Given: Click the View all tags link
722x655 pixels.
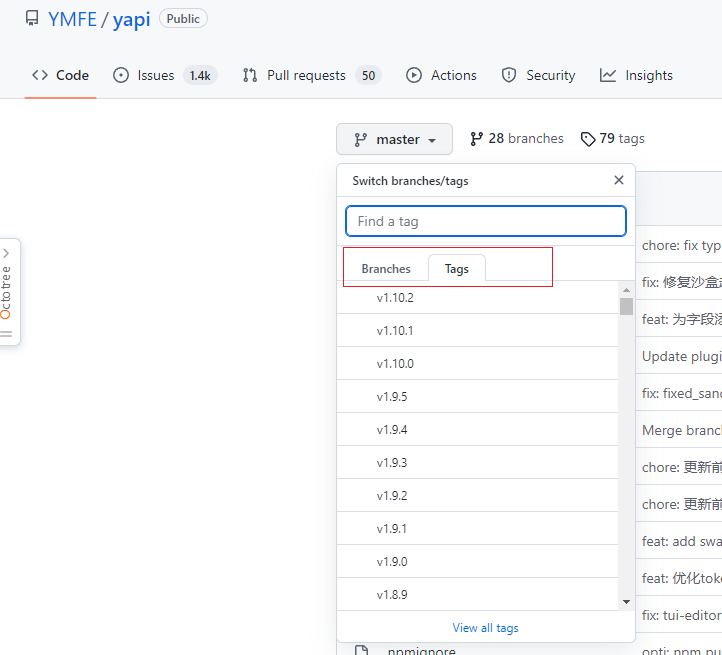Looking at the screenshot, I should [x=485, y=628].
